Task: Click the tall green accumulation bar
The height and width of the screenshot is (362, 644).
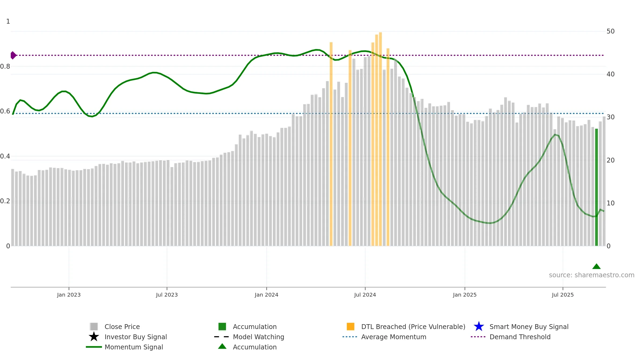Action: point(597,187)
